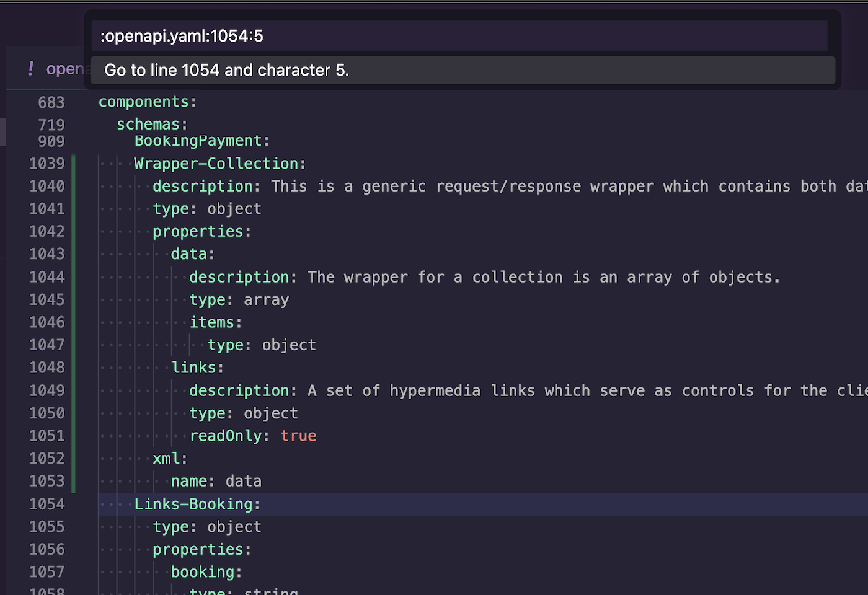Click the 'Links-Booking' schema key
This screenshot has width=868, height=595.
(x=193, y=505)
